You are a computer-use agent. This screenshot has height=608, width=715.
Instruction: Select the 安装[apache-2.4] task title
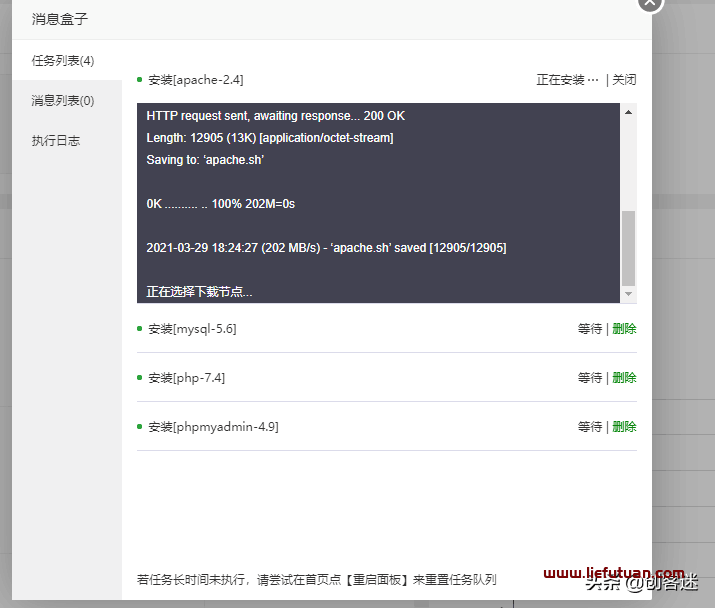point(196,80)
